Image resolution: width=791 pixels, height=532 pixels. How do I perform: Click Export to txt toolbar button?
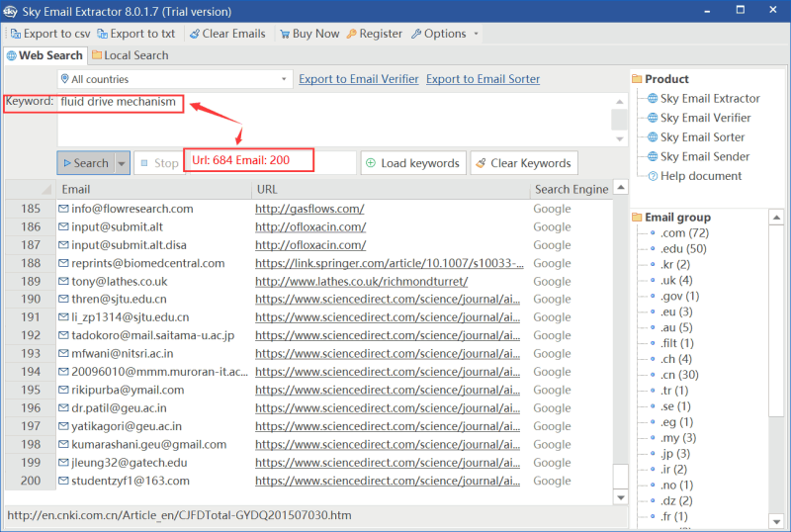136,34
